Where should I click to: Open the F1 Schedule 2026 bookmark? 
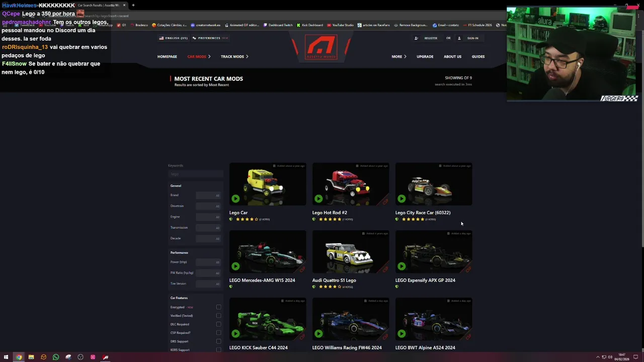point(477,25)
